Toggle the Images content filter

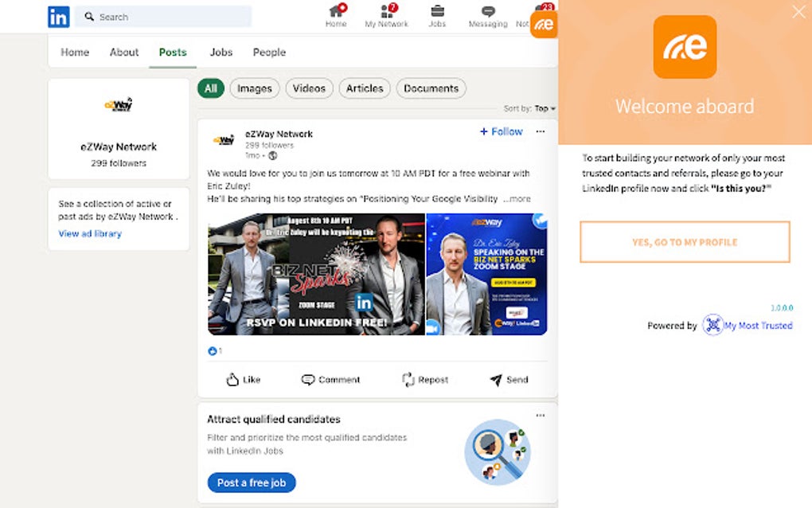254,88
